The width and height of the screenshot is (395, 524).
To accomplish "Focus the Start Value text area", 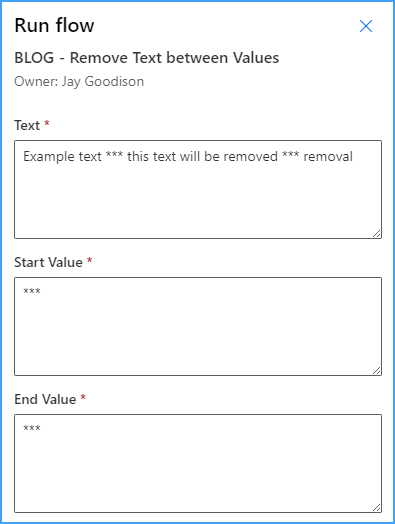I will pyautogui.click(x=198, y=326).
